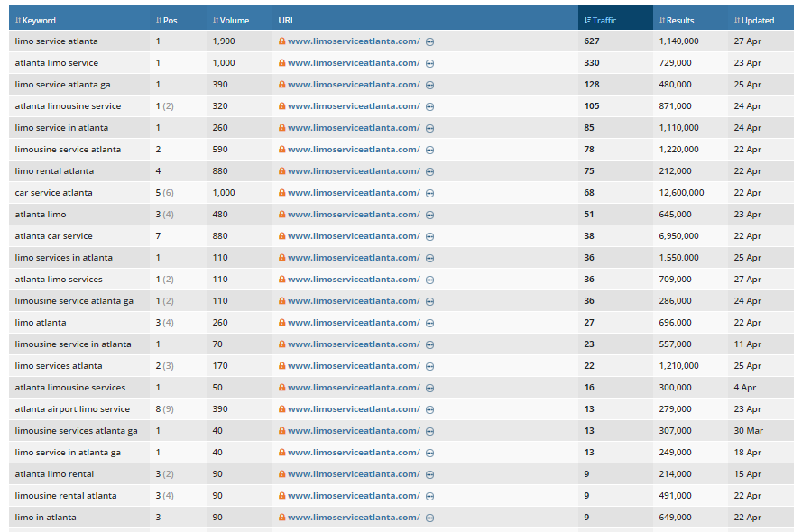
Task: Open more-options icon in 'atlanta limousine services' row
Action: [x=430, y=388]
